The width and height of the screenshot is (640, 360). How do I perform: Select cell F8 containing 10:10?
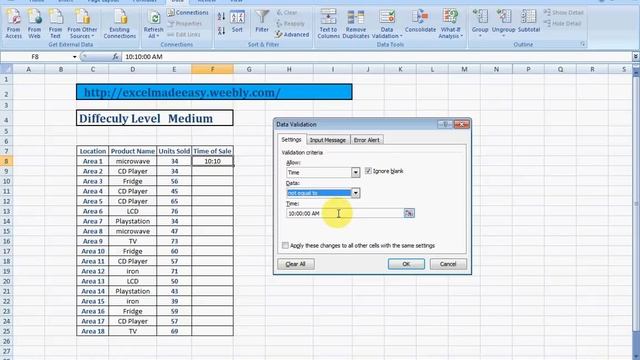[x=212, y=161]
